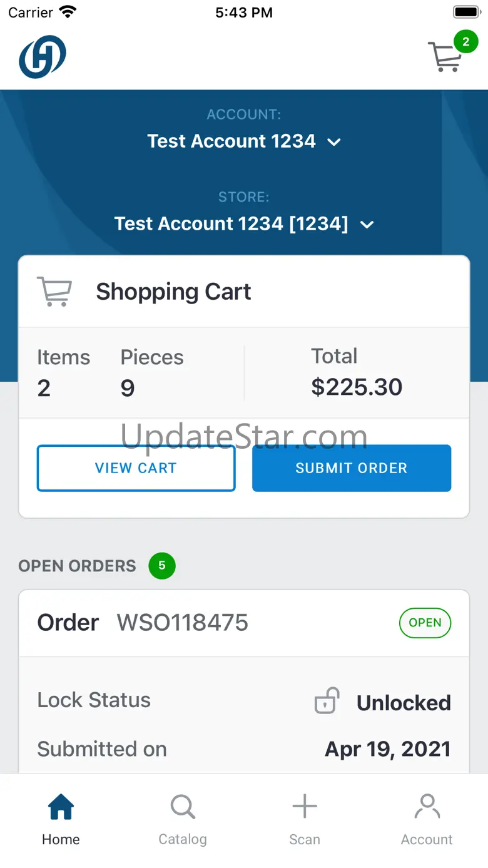Tap the Catalog magnifier icon
488x868 pixels.
click(x=183, y=807)
